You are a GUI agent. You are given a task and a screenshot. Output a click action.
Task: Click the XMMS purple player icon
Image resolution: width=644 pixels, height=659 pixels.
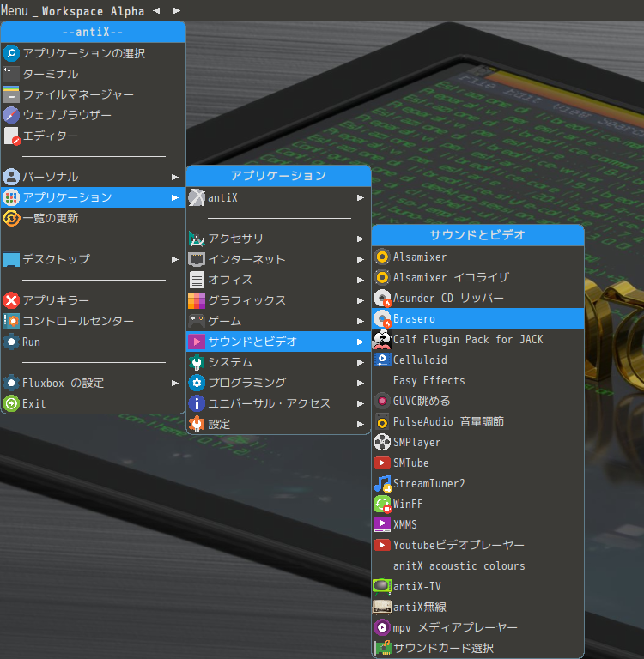pos(382,524)
